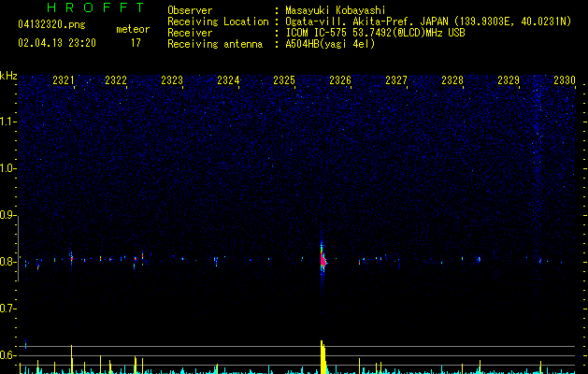Viewport: 588px width, 374px height.
Task: Click the 'meteor' count label
Action: pyautogui.click(x=133, y=29)
